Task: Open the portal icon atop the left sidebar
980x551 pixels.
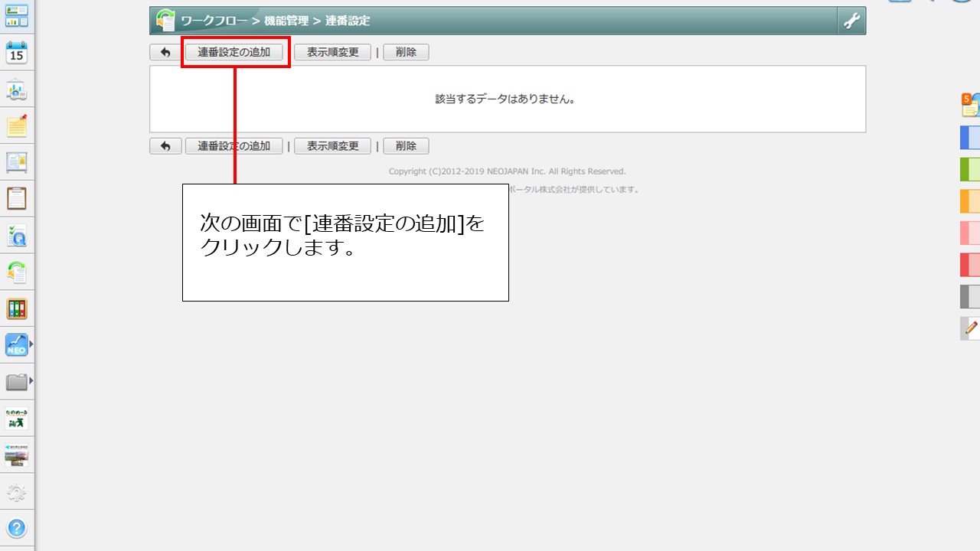Action: [17, 15]
